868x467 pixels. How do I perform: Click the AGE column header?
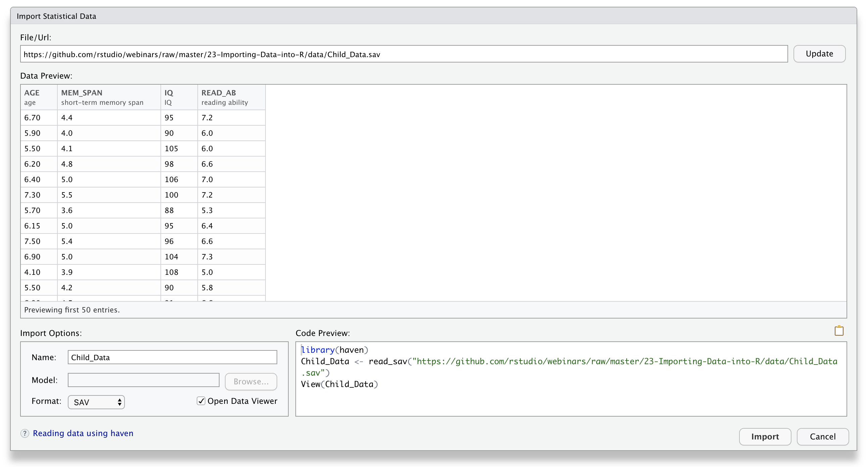point(39,97)
